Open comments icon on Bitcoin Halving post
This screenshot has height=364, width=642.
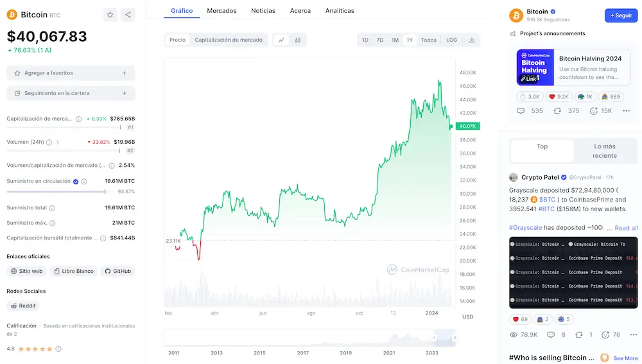(521, 111)
